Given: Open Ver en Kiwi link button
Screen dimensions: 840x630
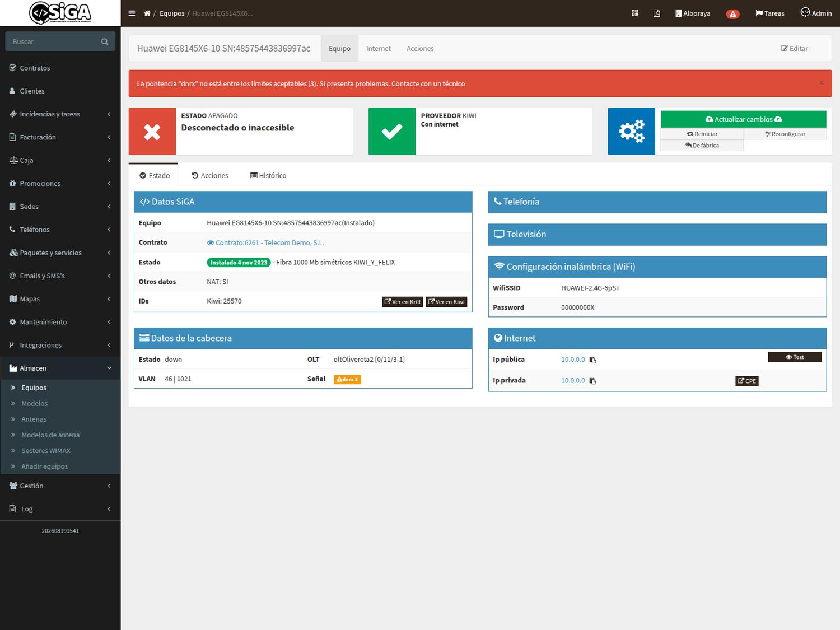Looking at the screenshot, I should point(446,302).
